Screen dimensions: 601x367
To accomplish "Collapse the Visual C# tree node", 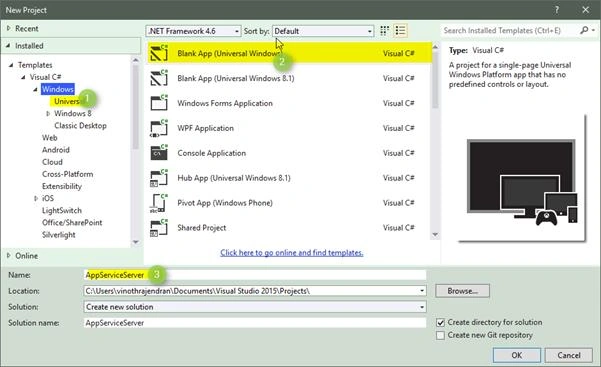I will pyautogui.click(x=23, y=77).
